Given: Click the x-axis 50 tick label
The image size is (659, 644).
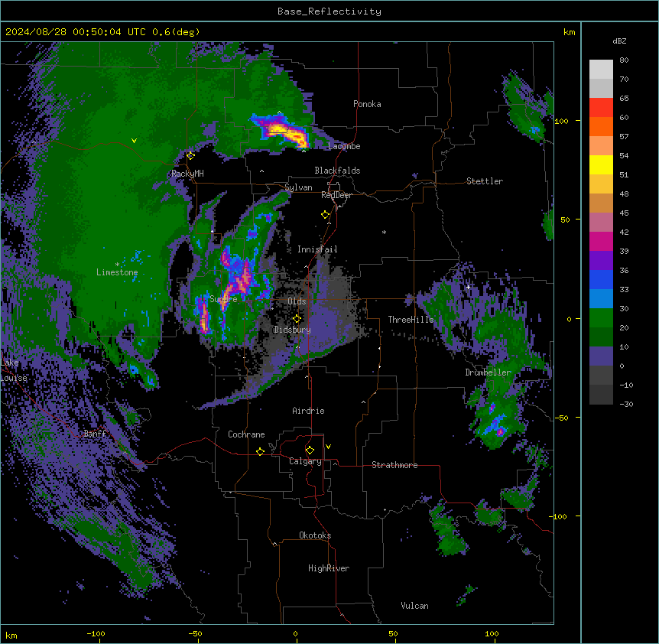Looking at the screenshot, I should click(394, 633).
